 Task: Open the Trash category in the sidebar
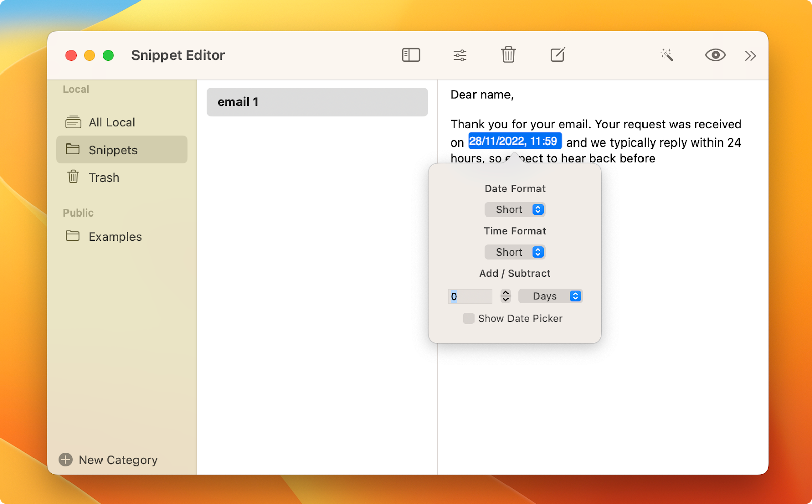coord(104,177)
